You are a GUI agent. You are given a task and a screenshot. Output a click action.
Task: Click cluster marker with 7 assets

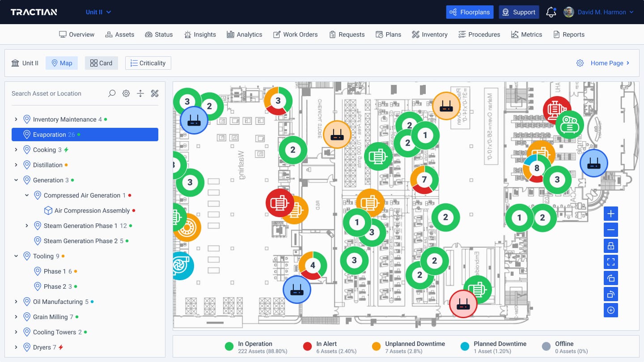click(x=424, y=180)
